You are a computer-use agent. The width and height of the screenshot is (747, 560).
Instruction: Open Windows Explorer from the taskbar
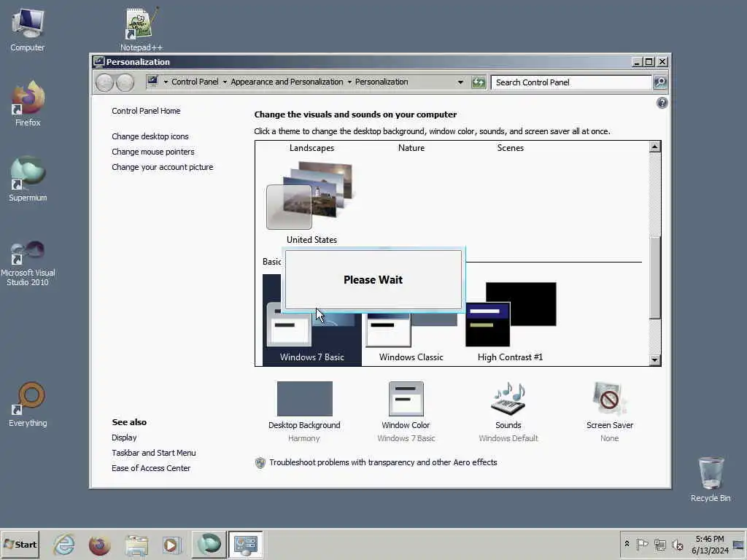point(136,544)
